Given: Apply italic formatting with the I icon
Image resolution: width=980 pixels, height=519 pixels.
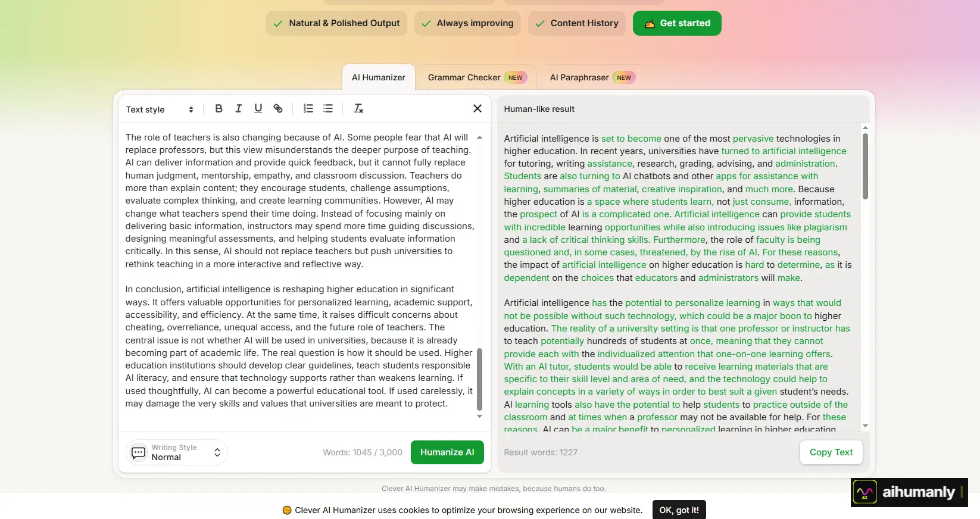Looking at the screenshot, I should pyautogui.click(x=238, y=108).
